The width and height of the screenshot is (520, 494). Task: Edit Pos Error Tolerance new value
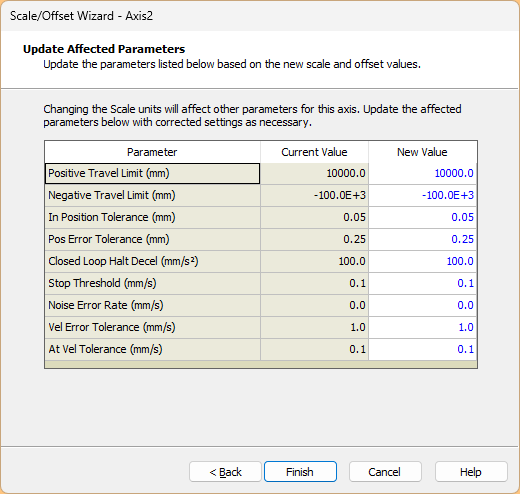pos(423,239)
